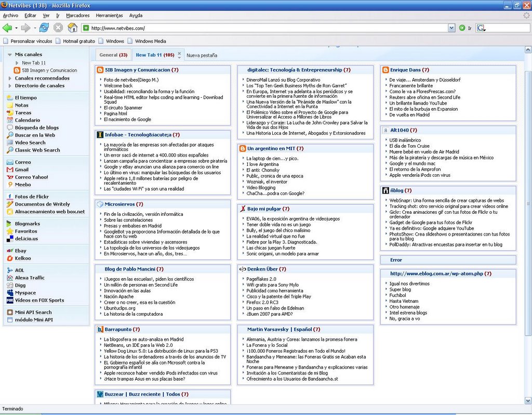Click the Infobae widget header icon
The height and width of the screenshot is (415, 532).
tap(100, 135)
